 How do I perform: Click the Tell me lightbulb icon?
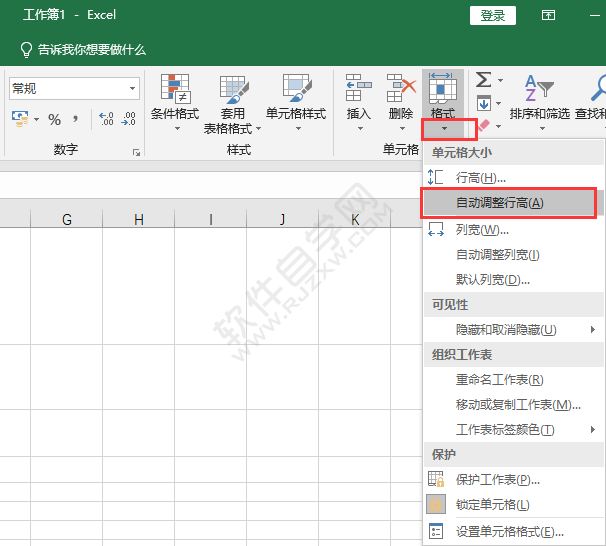pos(26,50)
